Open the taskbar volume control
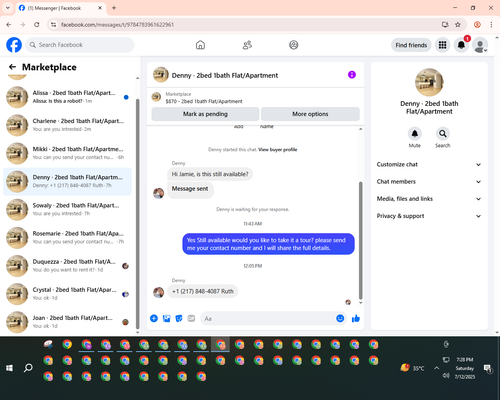Viewport: 500px width, 400px height. pyautogui.click(x=446, y=376)
